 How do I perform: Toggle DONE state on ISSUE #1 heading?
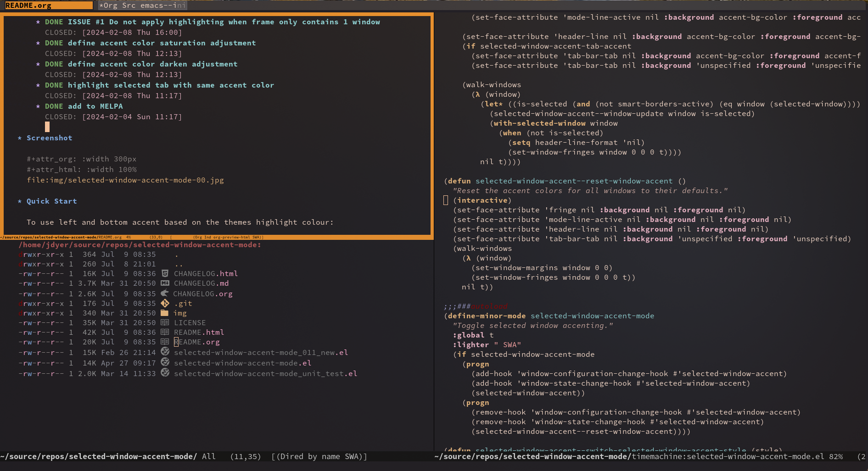point(54,22)
